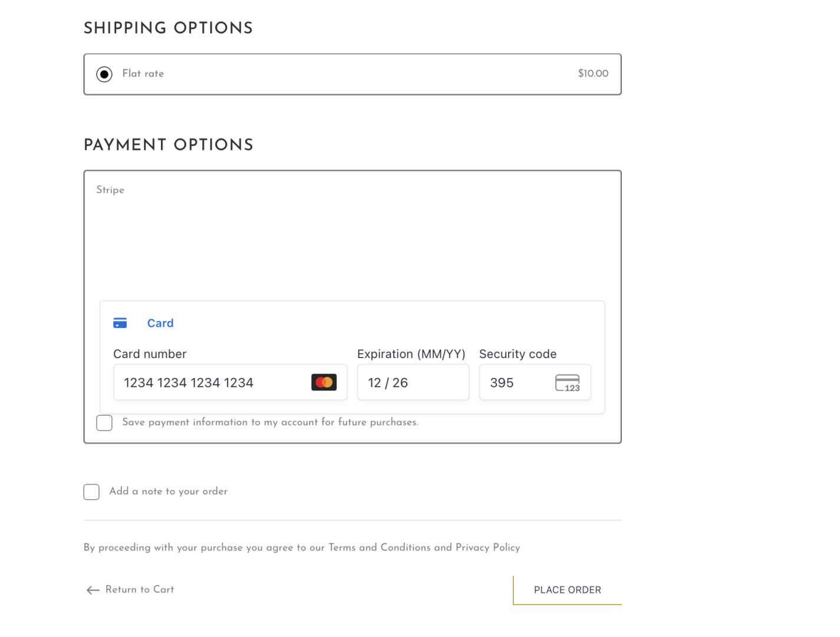Viewport: 840px width, 637px height.
Task: Click the Expiration date field
Action: pos(413,383)
